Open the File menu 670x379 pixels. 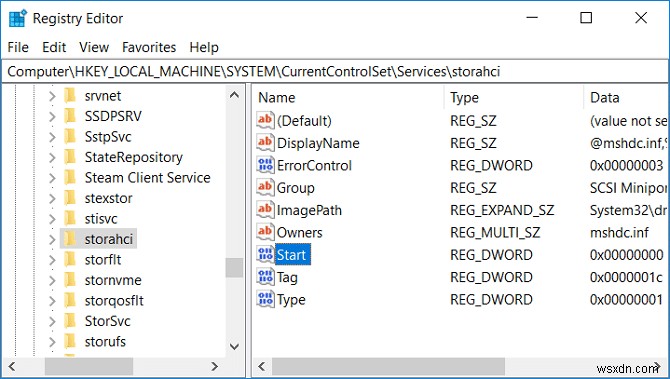tap(18, 47)
